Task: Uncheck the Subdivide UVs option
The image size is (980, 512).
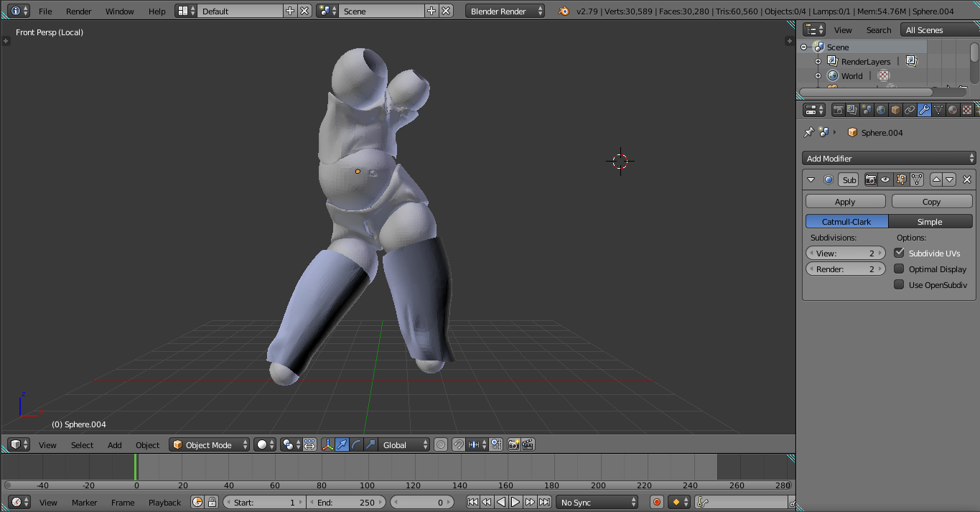Action: pyautogui.click(x=899, y=253)
